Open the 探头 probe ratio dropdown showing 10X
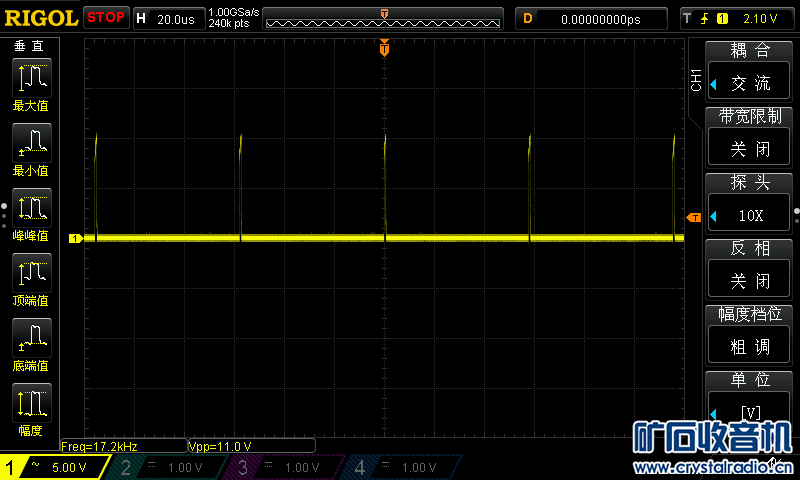Viewport: 800px width, 480px height. click(x=750, y=215)
